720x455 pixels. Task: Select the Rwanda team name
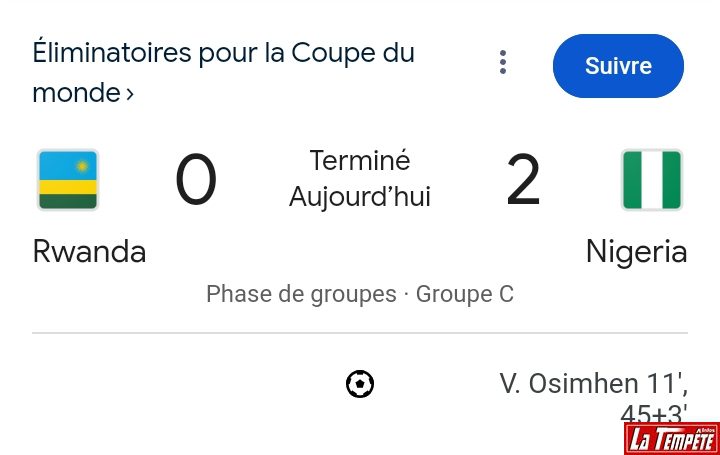pyautogui.click(x=89, y=251)
